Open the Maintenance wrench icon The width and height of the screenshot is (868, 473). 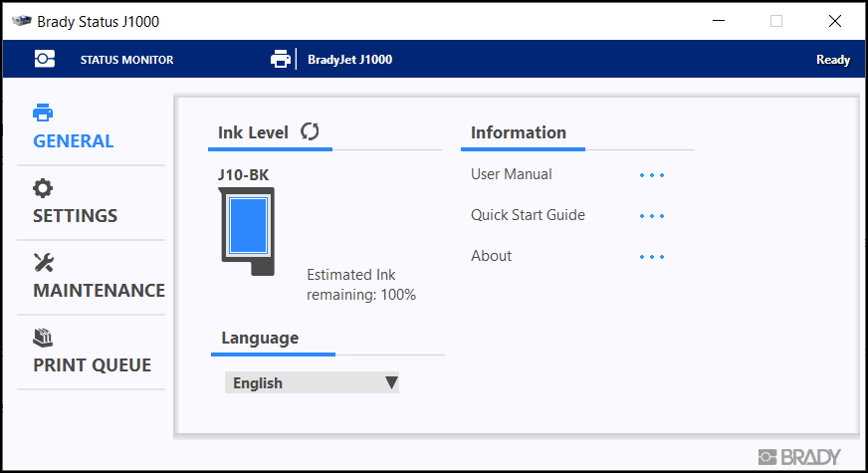tap(43, 263)
